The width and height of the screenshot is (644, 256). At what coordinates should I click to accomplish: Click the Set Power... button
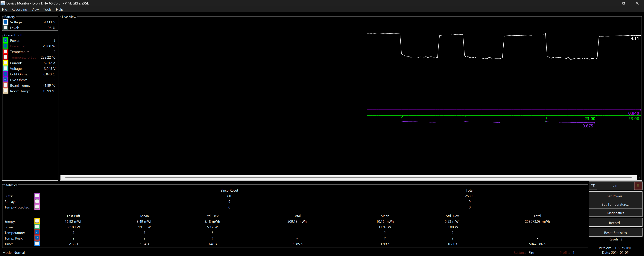pos(615,196)
